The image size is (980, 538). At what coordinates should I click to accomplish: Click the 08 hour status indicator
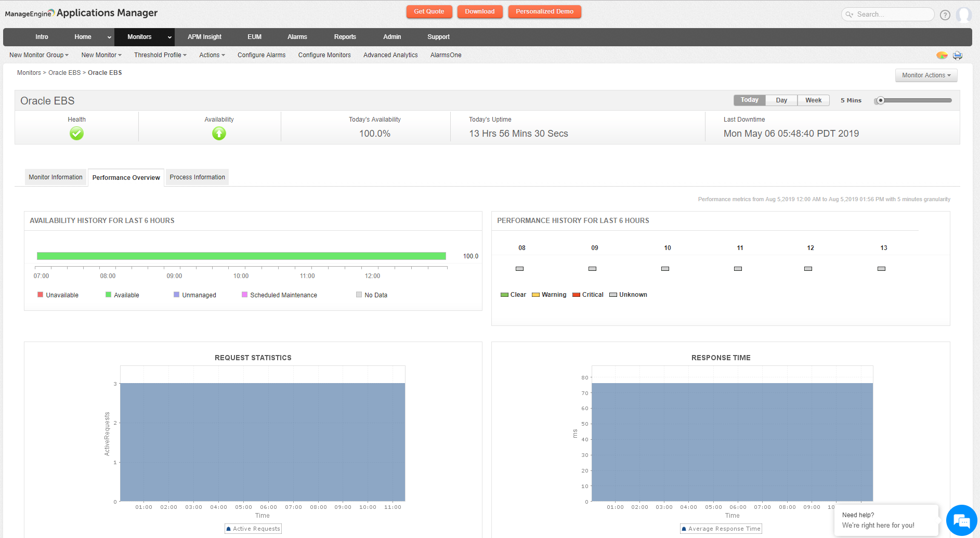[x=519, y=269]
